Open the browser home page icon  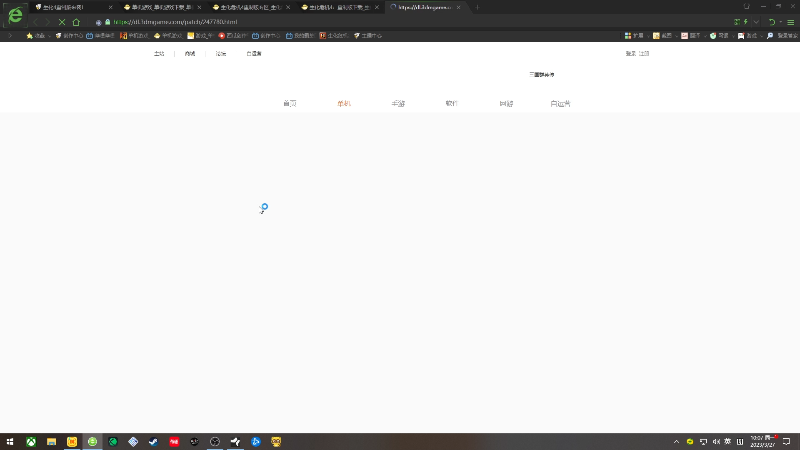pyautogui.click(x=76, y=22)
